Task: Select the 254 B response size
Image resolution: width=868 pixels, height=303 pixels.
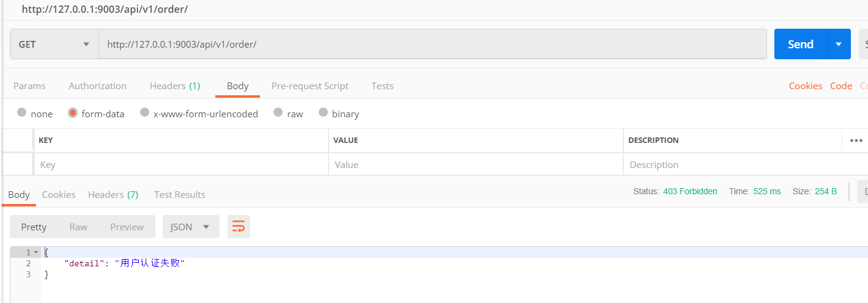Action: point(826,191)
